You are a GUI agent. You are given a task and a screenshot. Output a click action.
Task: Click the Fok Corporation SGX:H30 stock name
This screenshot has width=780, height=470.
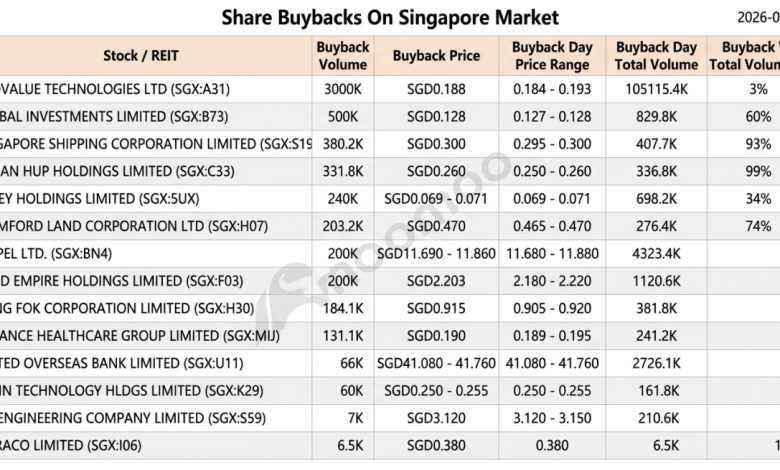127,308
